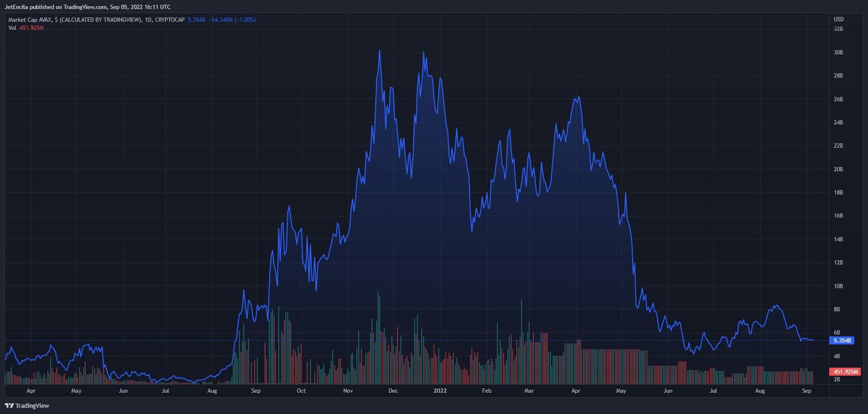Click the 30B price axis label
Viewport: 868px width, 414px height.
[838, 53]
